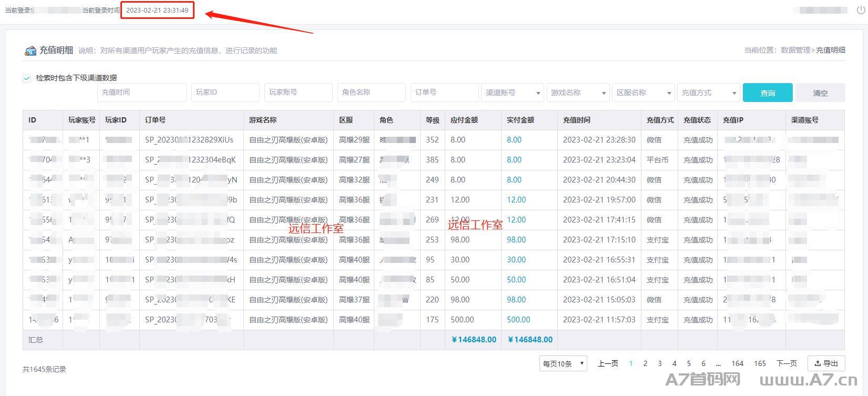
Task: Open the 每页10条 page size dropdown
Action: pos(563,363)
